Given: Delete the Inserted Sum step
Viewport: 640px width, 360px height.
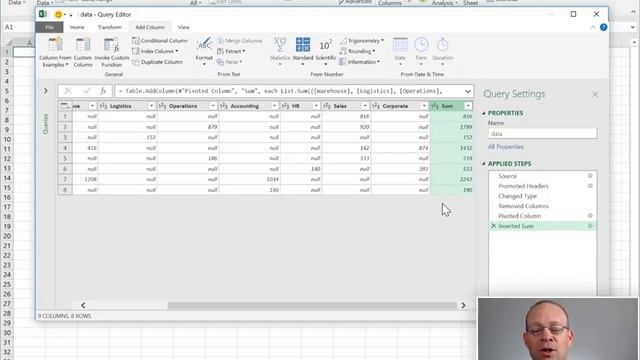Looking at the screenshot, I should point(493,226).
